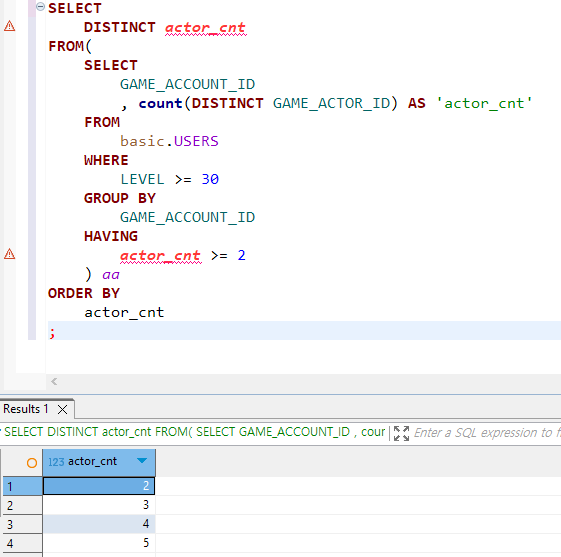
Task: Open the actor_cnt column sort dropdown arrow
Action: click(x=142, y=461)
